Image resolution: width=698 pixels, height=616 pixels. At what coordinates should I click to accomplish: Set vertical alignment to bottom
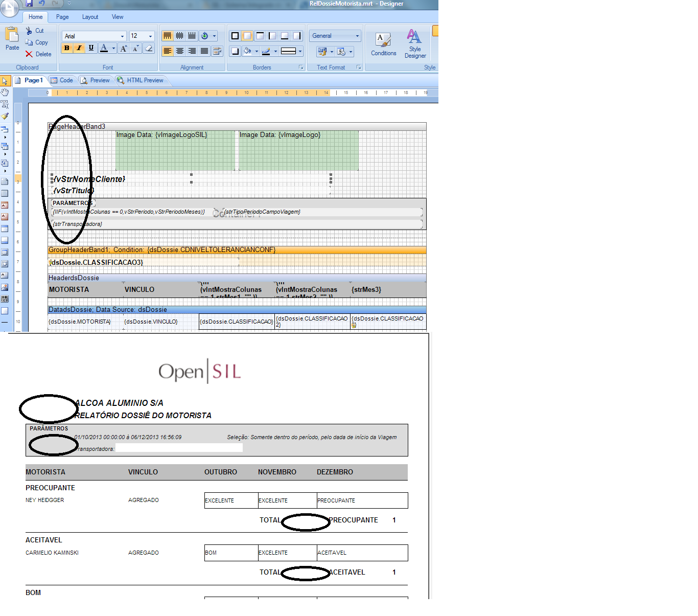[x=192, y=36]
